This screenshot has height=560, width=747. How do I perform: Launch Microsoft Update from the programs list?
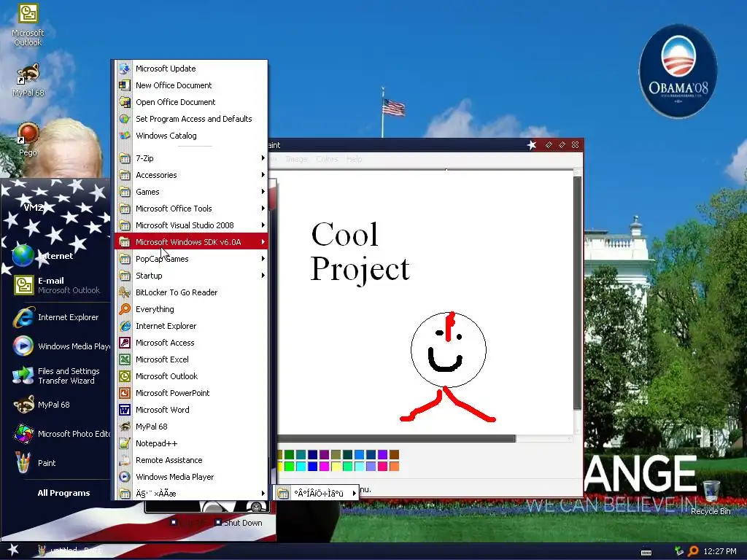click(190, 69)
